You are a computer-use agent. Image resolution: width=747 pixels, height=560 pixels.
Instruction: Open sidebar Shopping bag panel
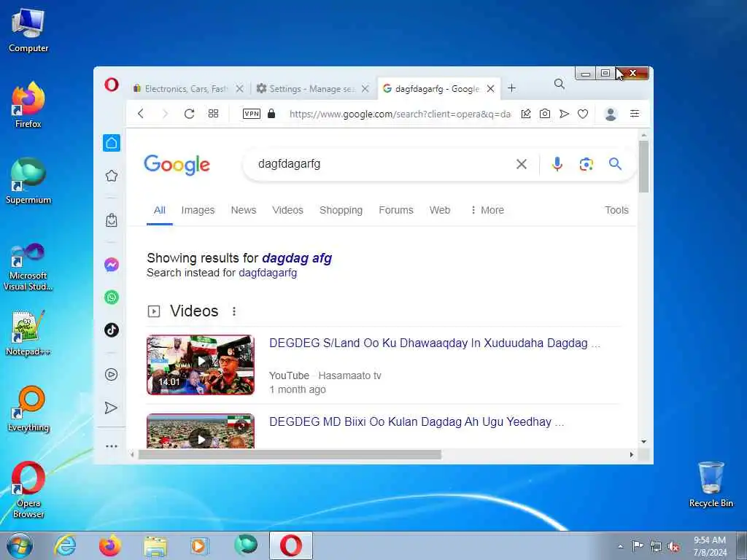(x=112, y=220)
